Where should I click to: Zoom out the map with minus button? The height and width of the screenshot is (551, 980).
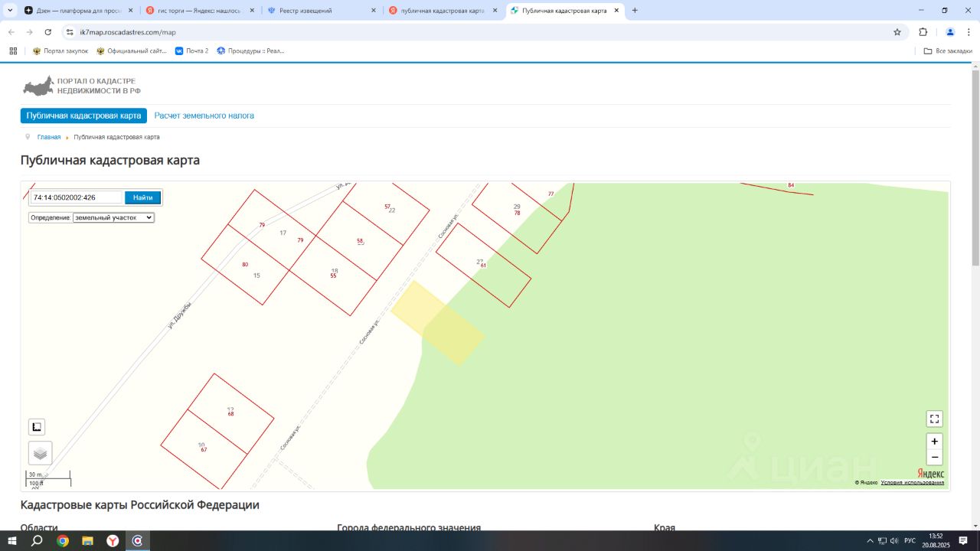click(934, 458)
